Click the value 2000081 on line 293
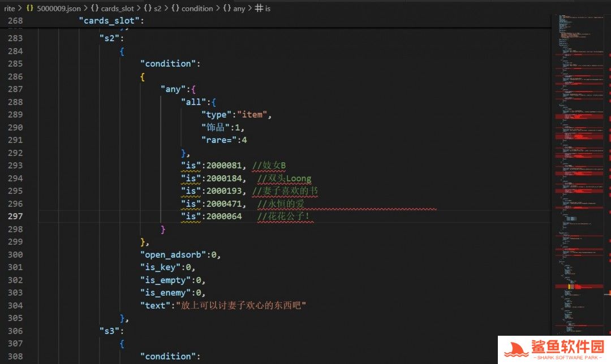This screenshot has width=611, height=364. 225,166
